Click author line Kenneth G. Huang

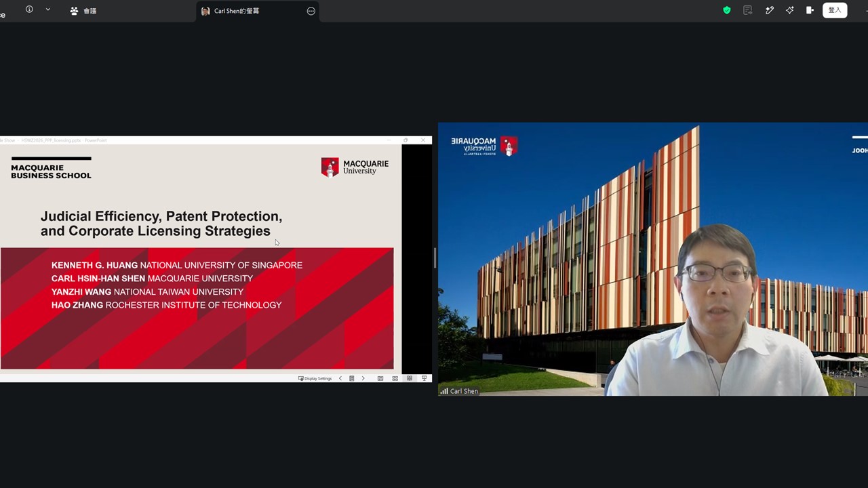point(177,265)
